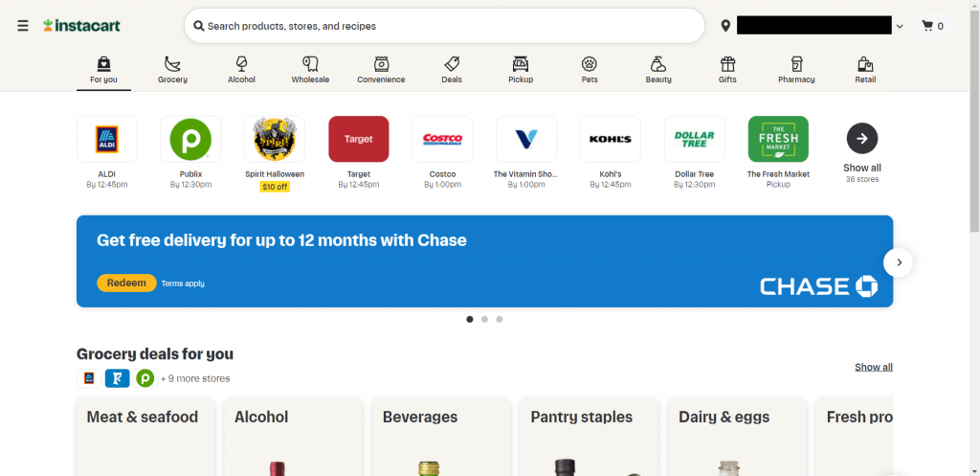Select the Pickup category tab
Screen dimensions: 980x476
[x=521, y=69]
